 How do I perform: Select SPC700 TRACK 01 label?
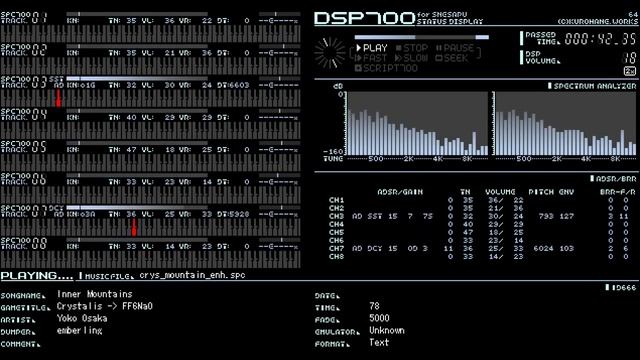[24, 18]
